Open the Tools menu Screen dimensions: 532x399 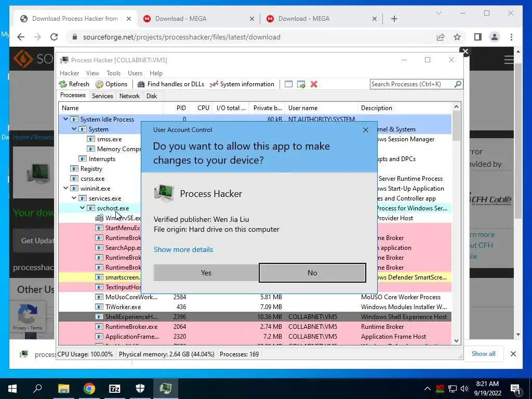pyautogui.click(x=113, y=73)
